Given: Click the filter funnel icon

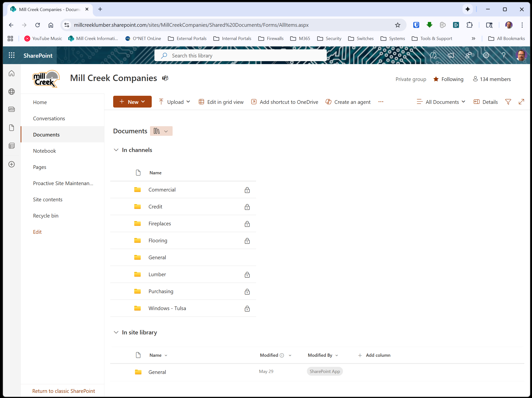Looking at the screenshot, I should click(508, 102).
